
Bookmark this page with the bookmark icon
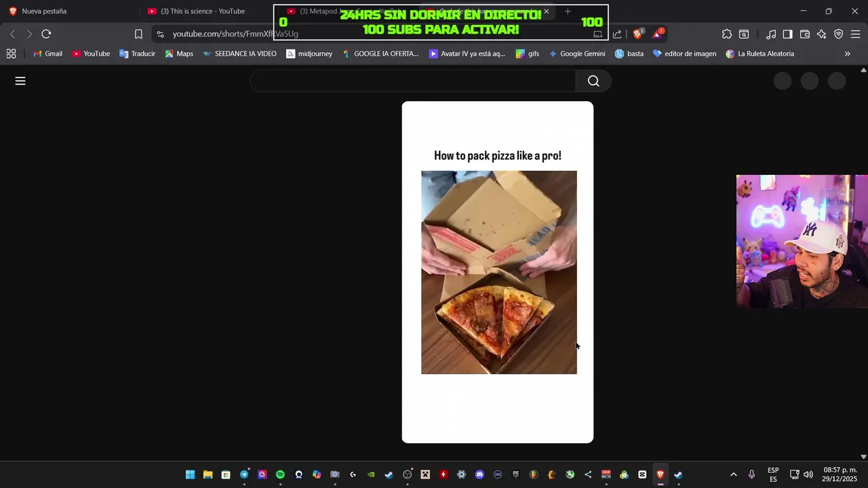coord(138,34)
